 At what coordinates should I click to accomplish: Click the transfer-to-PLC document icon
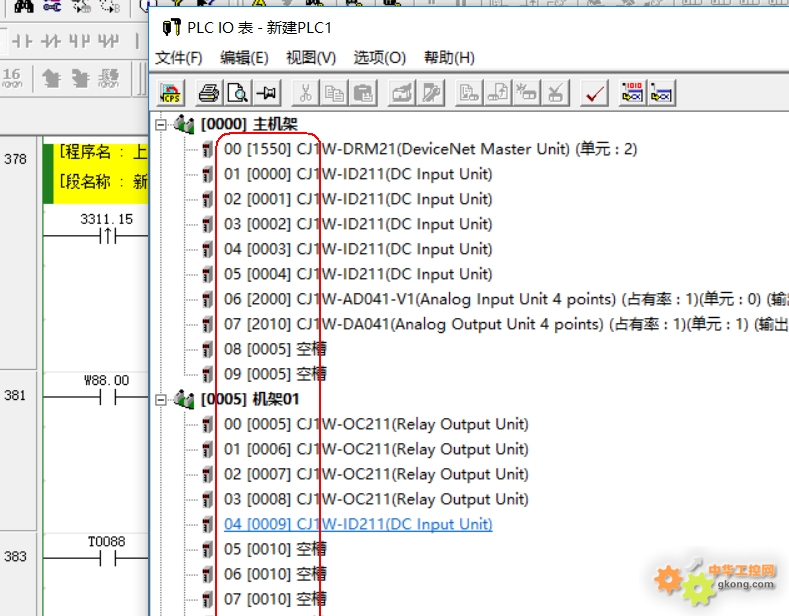point(468,93)
